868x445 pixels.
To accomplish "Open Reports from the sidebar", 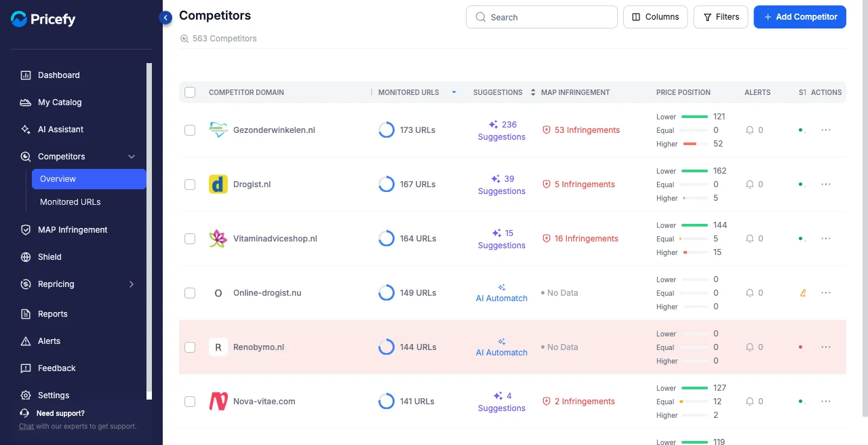I will tap(52, 314).
